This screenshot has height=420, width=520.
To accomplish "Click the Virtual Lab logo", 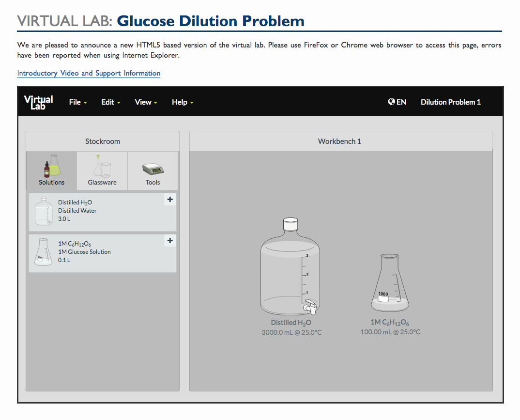I will pos(38,102).
